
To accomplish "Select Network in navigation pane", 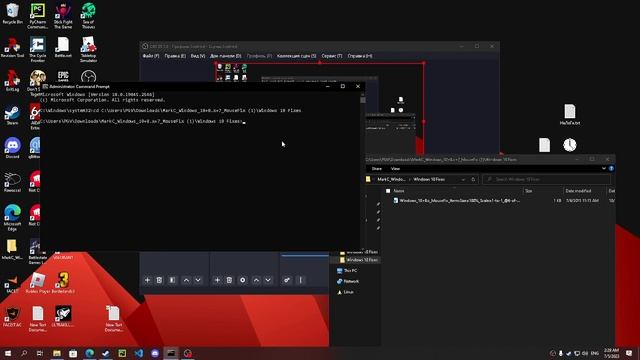I will pyautogui.click(x=348, y=281).
